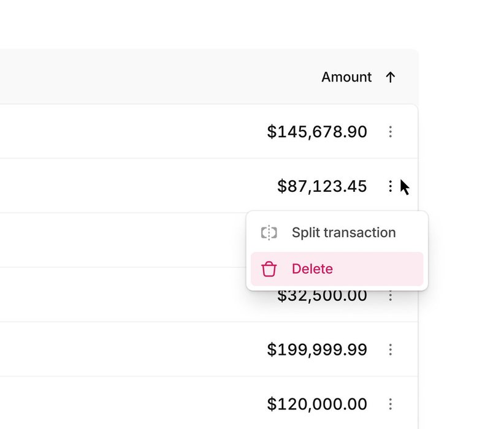Close the open three-dot menu beside $87,123.45

coord(390,186)
